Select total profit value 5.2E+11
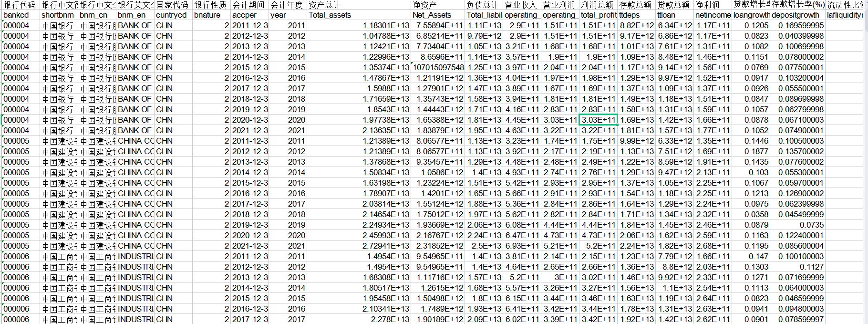This screenshot has height=324, width=868. 599,246
